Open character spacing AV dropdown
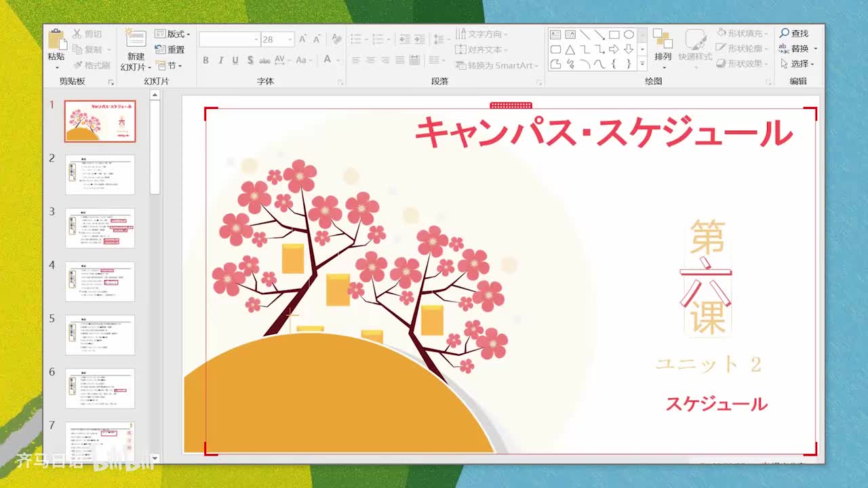Screen dimensions: 868x488 283,60
